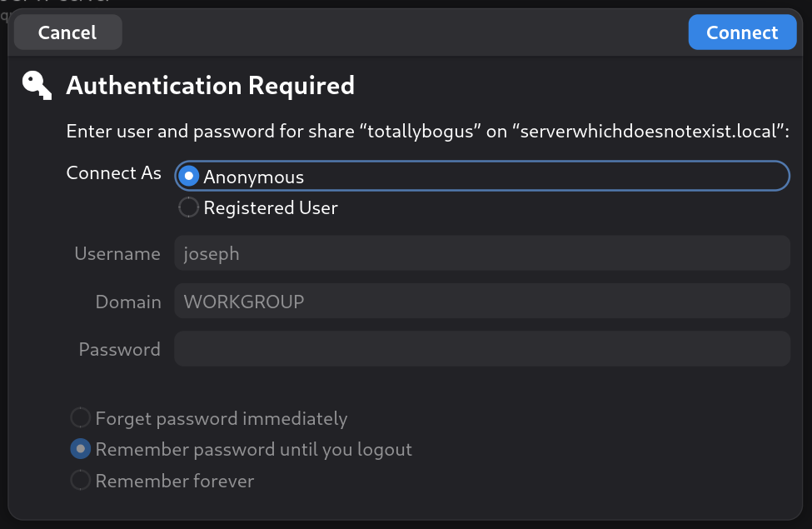Select Forget password immediately
The width and height of the screenshot is (812, 529).
click(x=80, y=418)
